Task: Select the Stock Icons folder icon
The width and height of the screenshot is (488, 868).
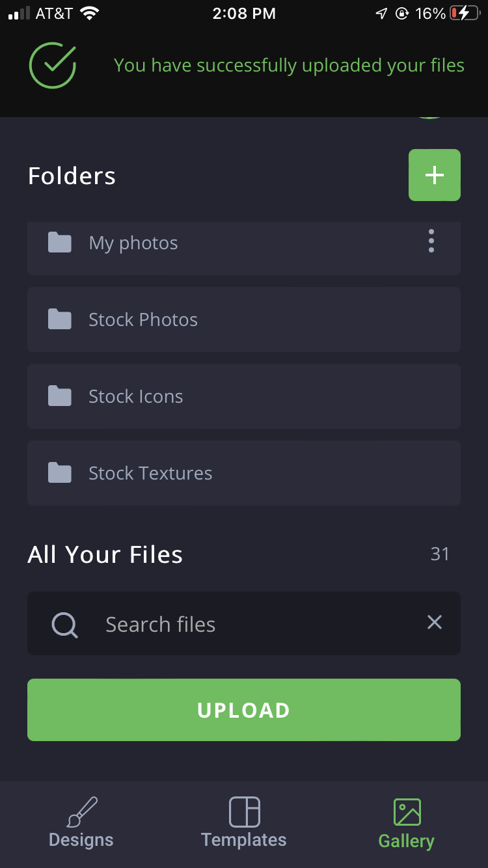Action: (60, 396)
